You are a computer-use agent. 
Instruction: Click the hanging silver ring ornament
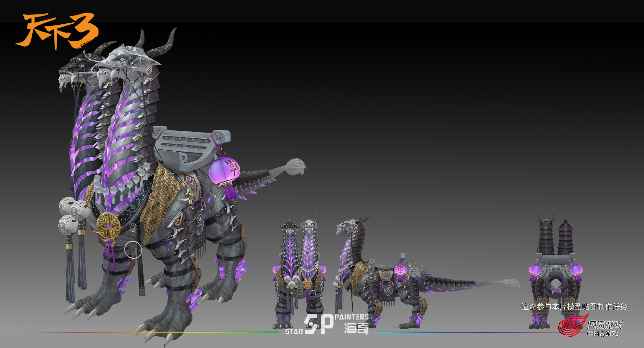pyautogui.click(x=133, y=249)
